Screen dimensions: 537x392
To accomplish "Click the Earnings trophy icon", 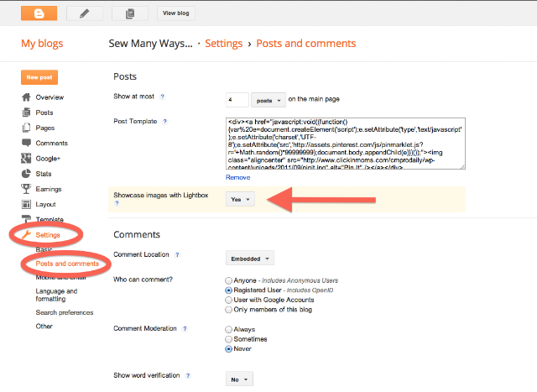I will [x=26, y=189].
